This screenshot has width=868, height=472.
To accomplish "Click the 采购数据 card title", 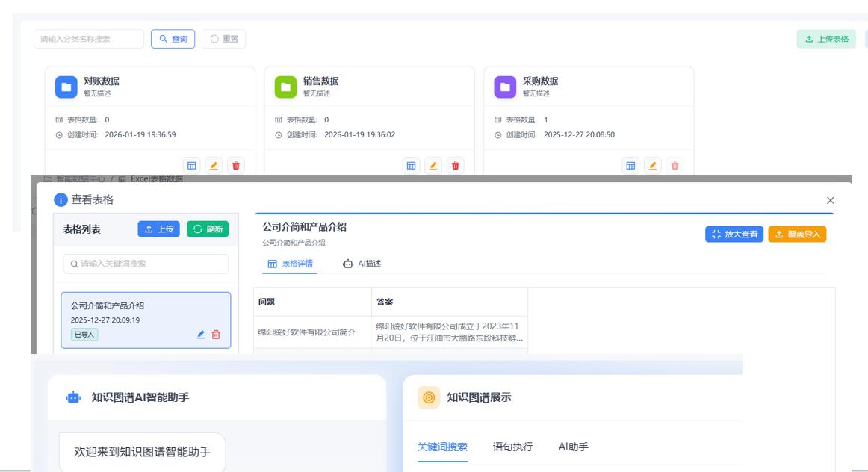I will tap(540, 81).
